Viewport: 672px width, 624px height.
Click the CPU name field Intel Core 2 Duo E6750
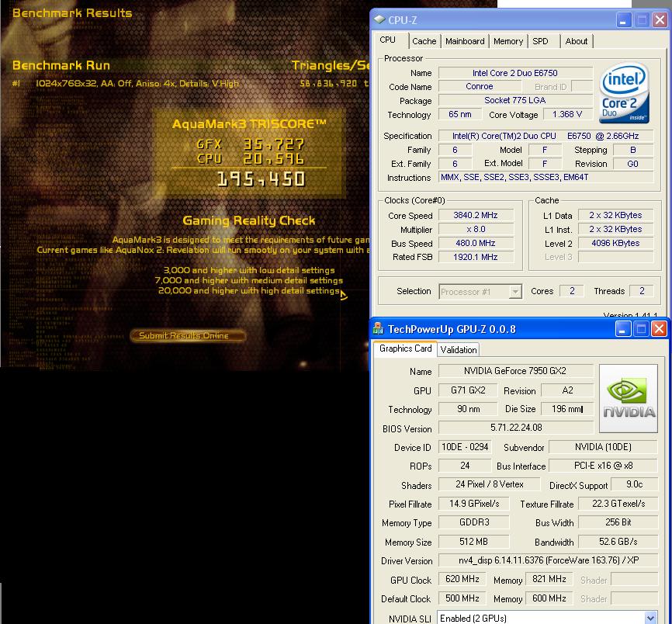coord(515,73)
